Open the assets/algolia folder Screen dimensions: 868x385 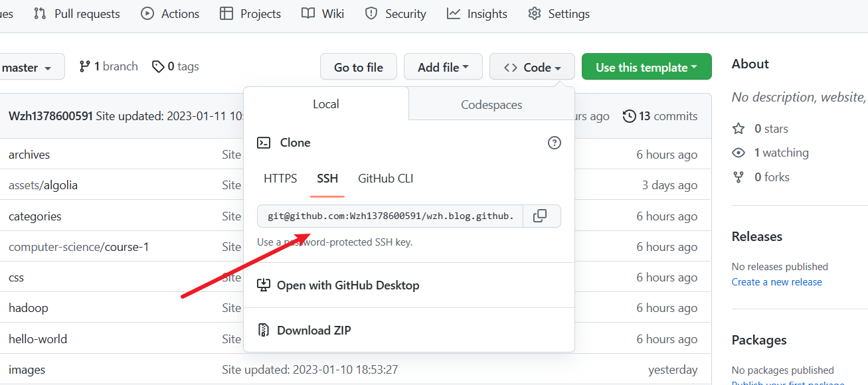pos(43,185)
